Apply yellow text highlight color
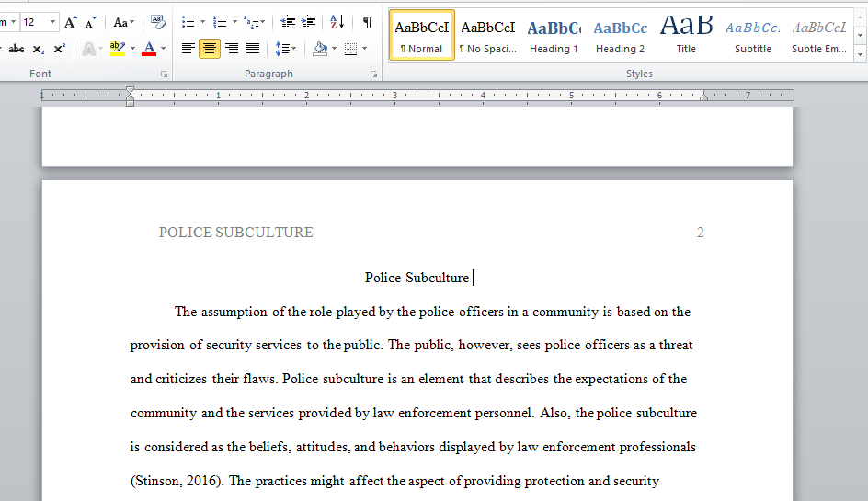This screenshot has height=501, width=868. pos(117,49)
